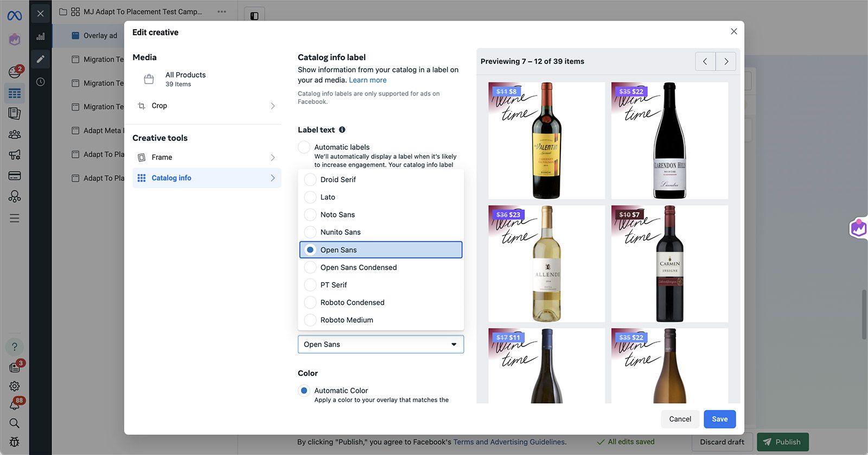
Task: Open the Carmen $7 wine preview
Action: tap(670, 264)
